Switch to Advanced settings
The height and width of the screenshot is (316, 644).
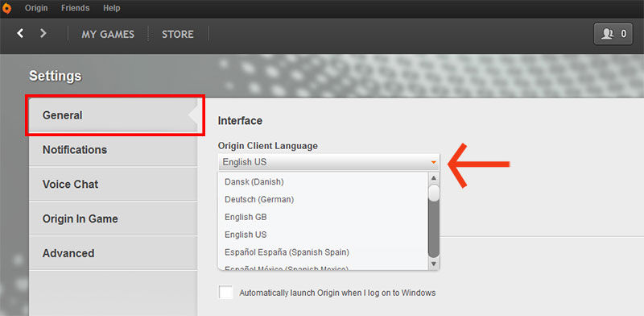click(113, 253)
